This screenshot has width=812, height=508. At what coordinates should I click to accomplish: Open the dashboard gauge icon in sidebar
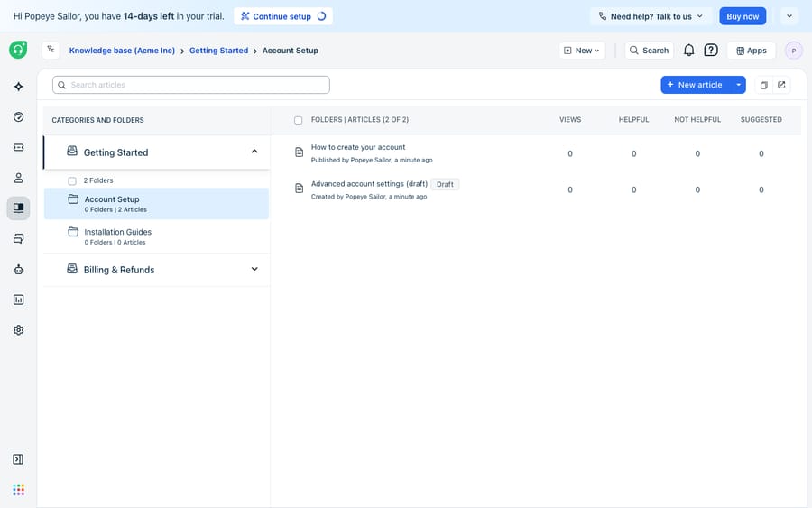coord(19,117)
